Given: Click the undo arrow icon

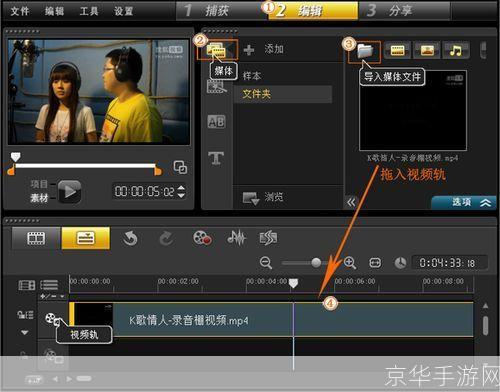Looking at the screenshot, I should [130, 238].
